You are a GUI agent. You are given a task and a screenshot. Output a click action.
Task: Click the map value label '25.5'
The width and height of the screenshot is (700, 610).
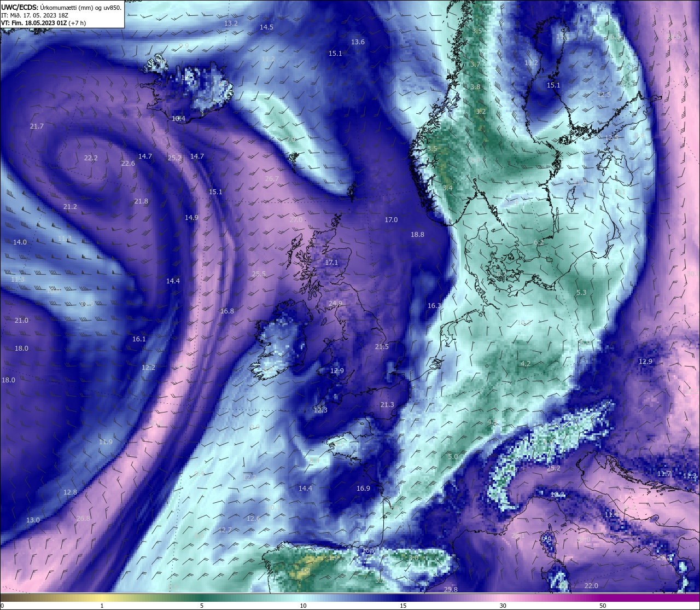pos(259,274)
